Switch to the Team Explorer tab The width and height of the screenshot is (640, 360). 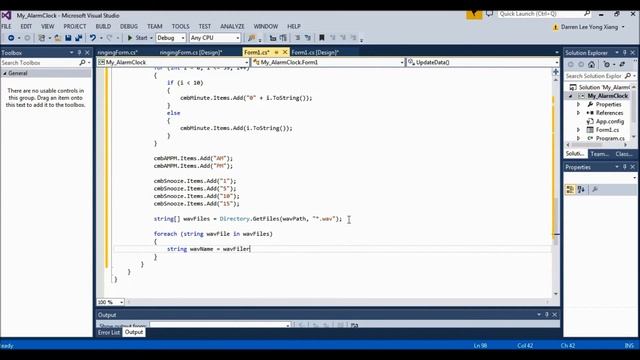(x=600, y=154)
